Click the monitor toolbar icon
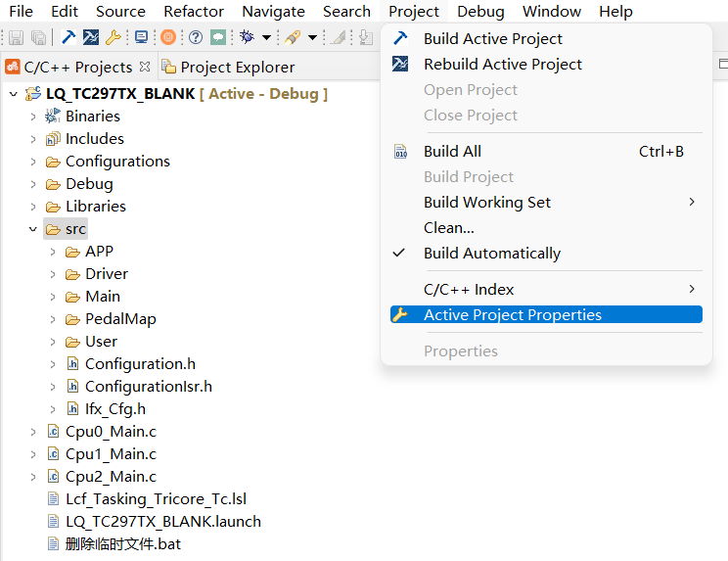Screen dimensions: 728x561 coord(141,37)
